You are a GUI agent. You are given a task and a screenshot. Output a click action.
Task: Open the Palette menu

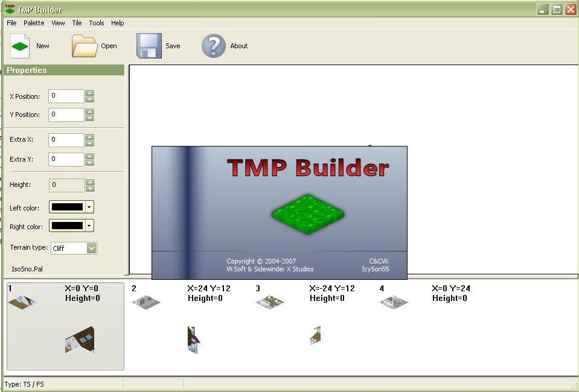pyautogui.click(x=34, y=23)
